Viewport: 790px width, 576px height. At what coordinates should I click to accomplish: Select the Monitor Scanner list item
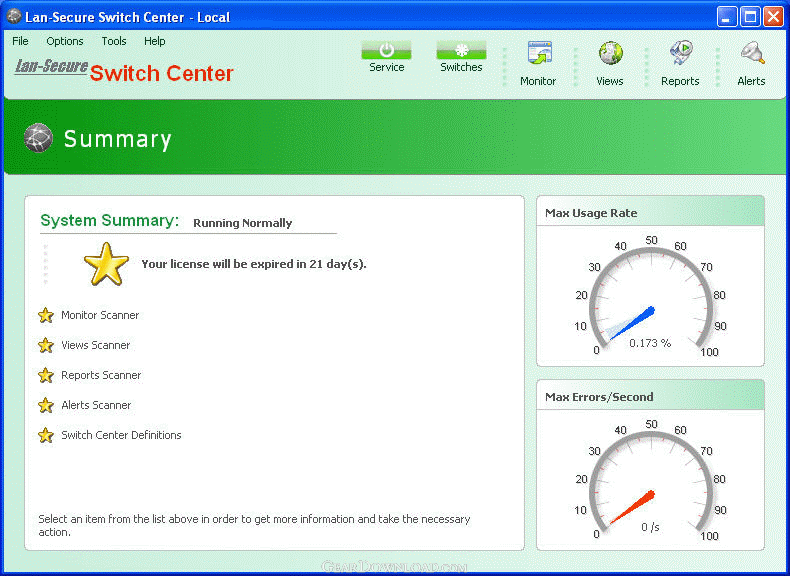click(x=100, y=315)
